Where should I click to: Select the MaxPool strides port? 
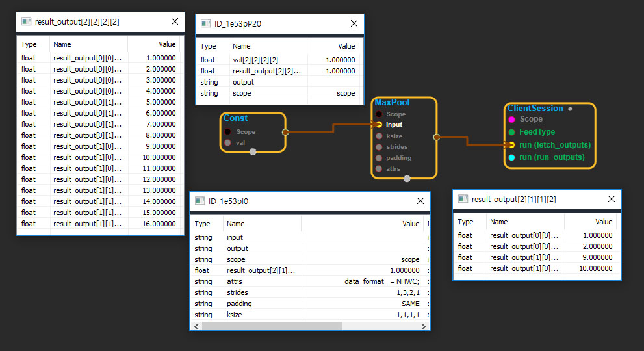pos(379,147)
